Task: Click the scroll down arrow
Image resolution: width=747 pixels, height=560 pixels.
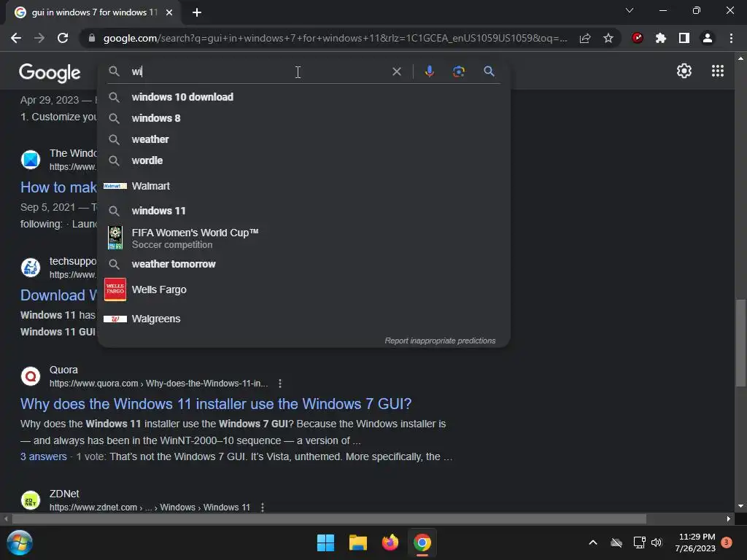Action: (740, 506)
